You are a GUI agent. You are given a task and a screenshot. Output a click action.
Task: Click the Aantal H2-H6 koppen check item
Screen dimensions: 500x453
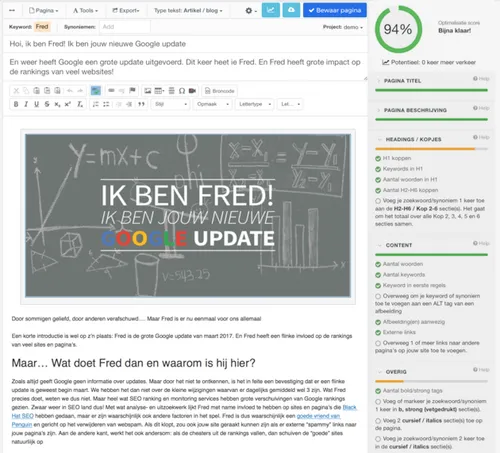[407, 190]
